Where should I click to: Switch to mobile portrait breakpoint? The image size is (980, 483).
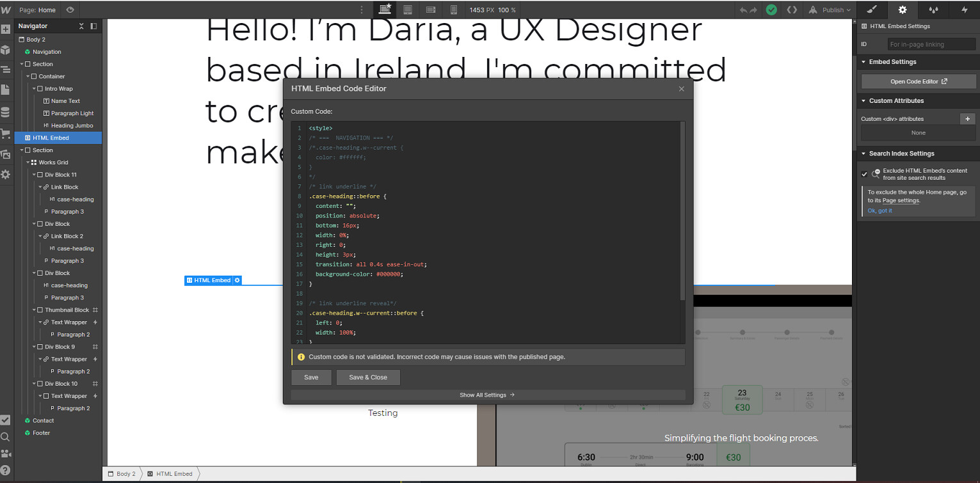pos(454,10)
